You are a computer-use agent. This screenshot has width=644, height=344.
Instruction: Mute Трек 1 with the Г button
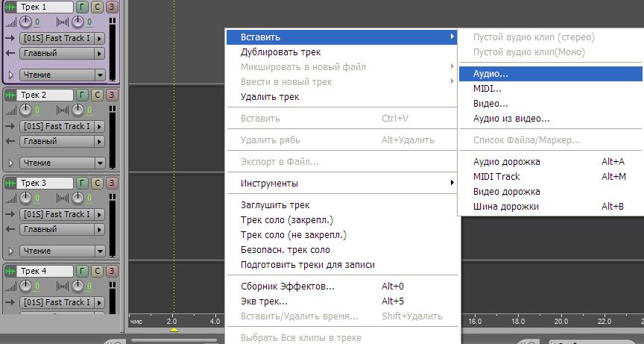82,7
